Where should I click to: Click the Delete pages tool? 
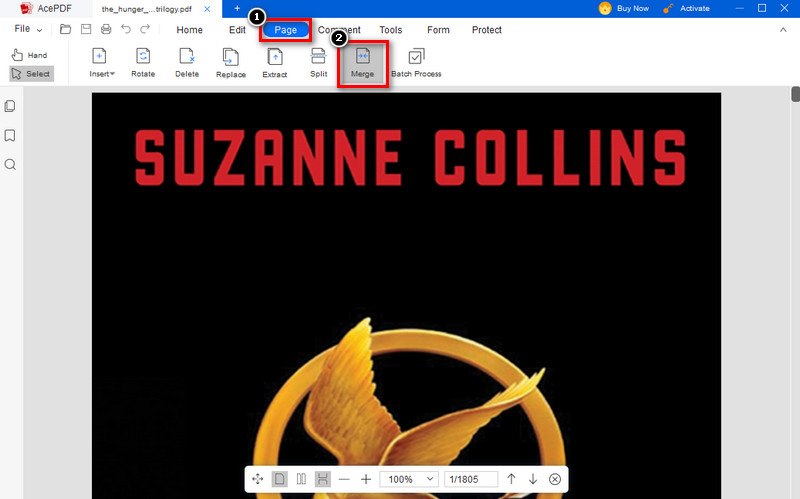tap(187, 63)
